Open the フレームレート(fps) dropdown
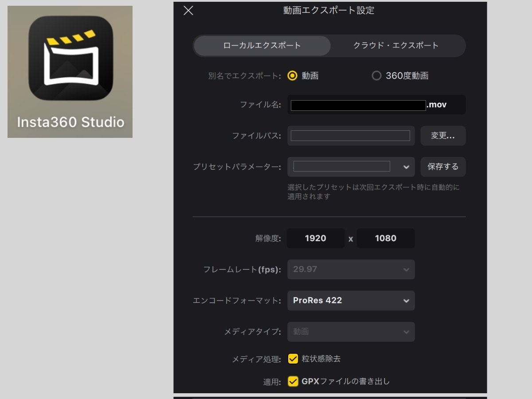 pyautogui.click(x=351, y=269)
